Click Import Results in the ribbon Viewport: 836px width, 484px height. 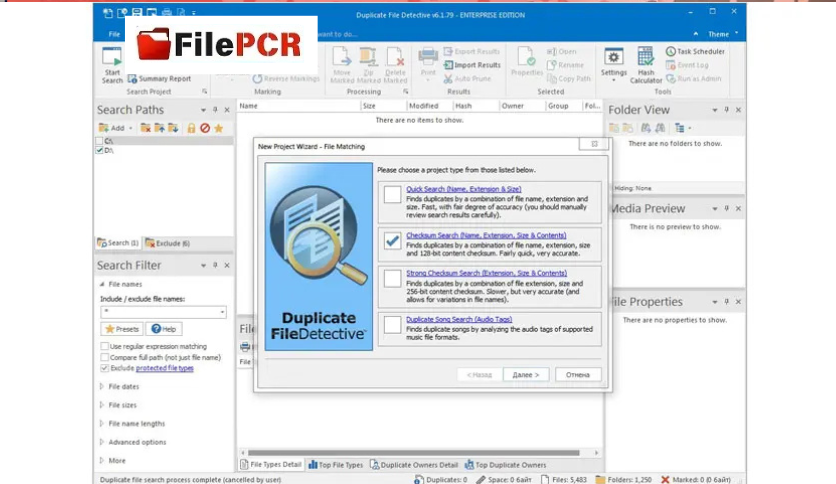[472, 65]
